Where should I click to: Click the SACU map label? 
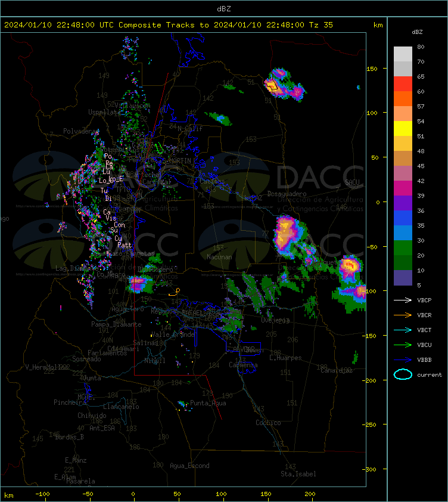click(352, 182)
